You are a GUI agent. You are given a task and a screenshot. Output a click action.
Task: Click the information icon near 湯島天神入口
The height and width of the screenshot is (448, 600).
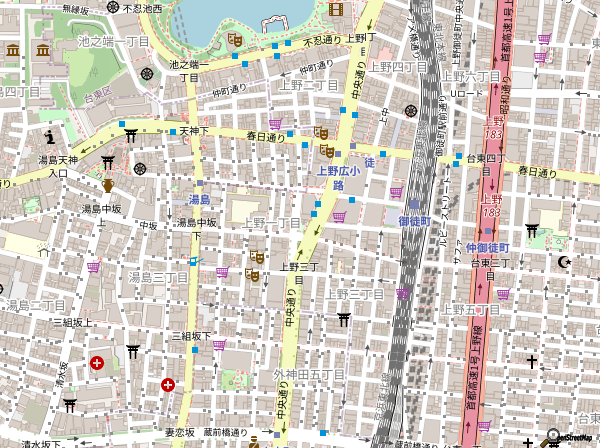pyautogui.click(x=48, y=133)
